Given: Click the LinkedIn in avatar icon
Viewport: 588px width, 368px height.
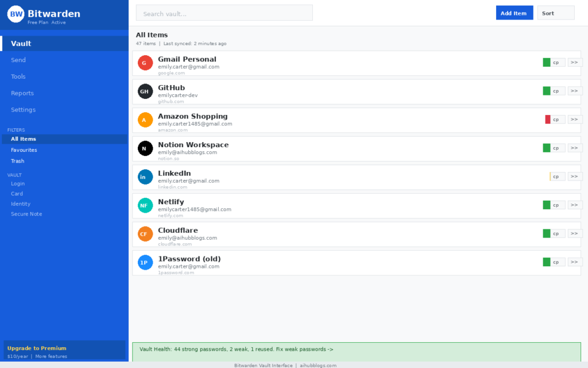Looking at the screenshot, I should click(145, 177).
